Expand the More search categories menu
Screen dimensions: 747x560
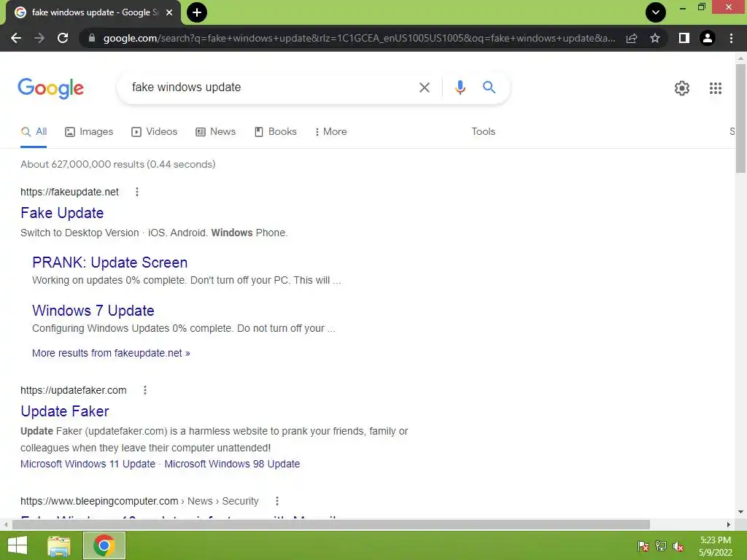pyautogui.click(x=330, y=132)
